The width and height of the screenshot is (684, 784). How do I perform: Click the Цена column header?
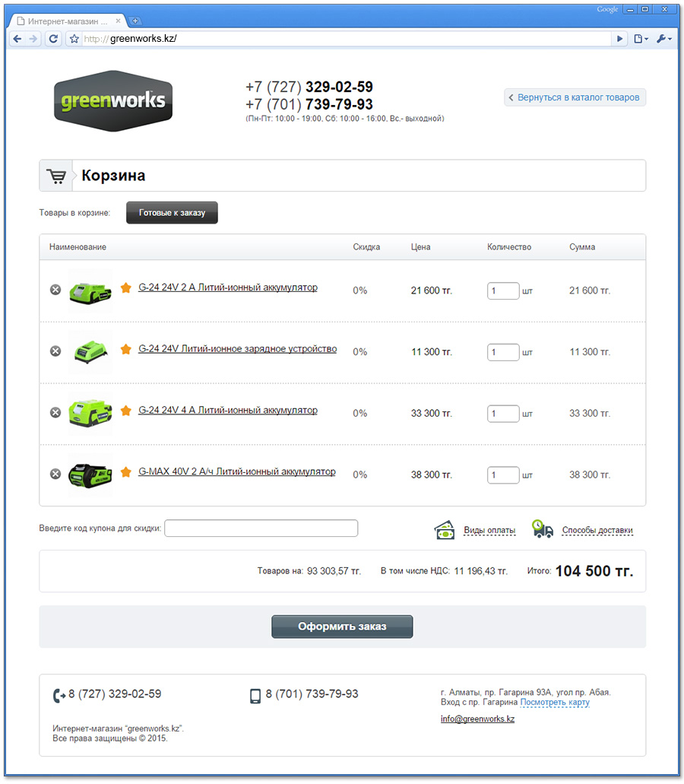click(x=421, y=247)
